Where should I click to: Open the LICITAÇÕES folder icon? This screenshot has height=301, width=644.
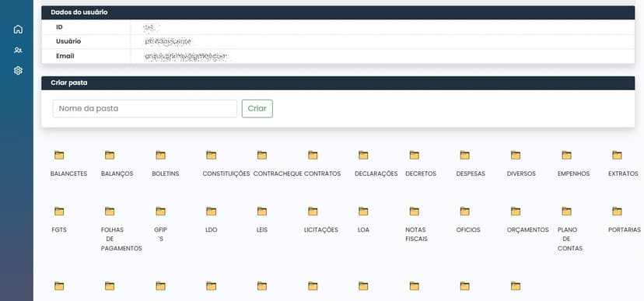coord(313,212)
